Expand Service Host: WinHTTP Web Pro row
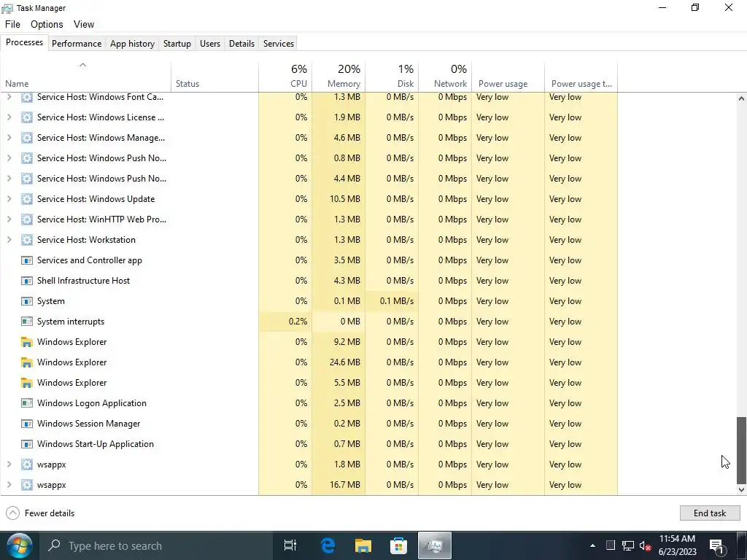 pos(9,219)
